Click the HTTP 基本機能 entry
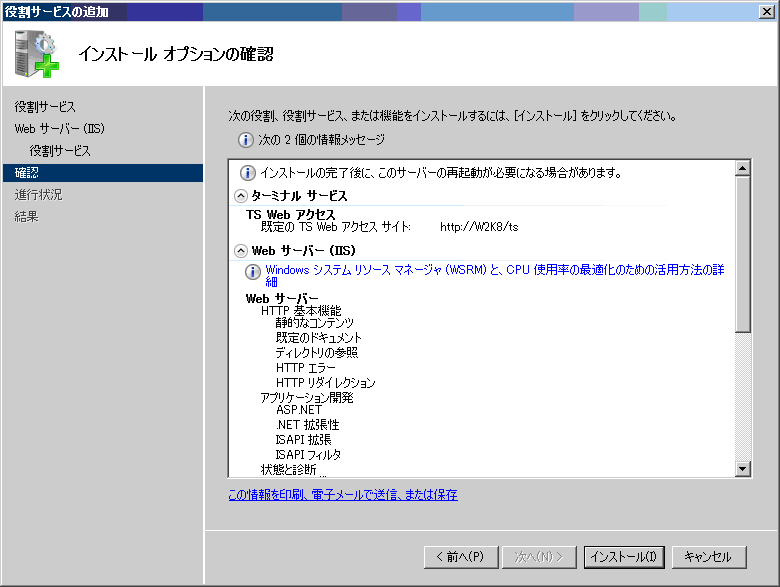The image size is (780, 587). [x=301, y=311]
